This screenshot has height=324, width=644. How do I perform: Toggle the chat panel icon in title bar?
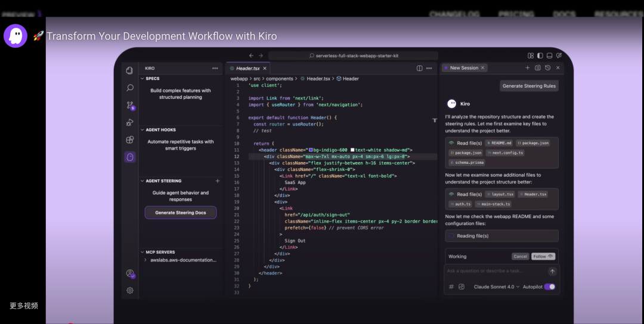559,56
